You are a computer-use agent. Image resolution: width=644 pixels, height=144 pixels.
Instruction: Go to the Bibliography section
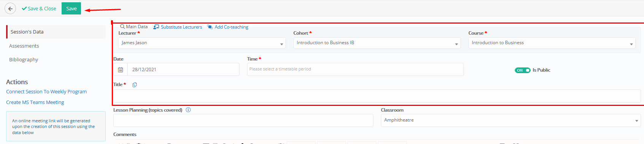24,59
